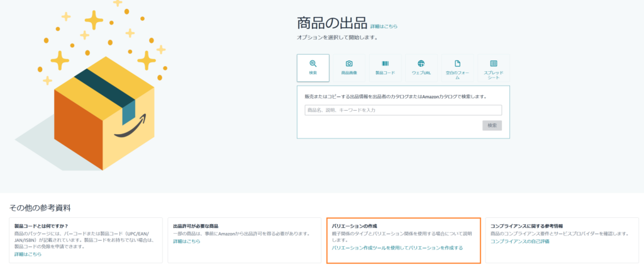Open 詳細はこちら link beside 商品の出品 heading

pos(384,26)
